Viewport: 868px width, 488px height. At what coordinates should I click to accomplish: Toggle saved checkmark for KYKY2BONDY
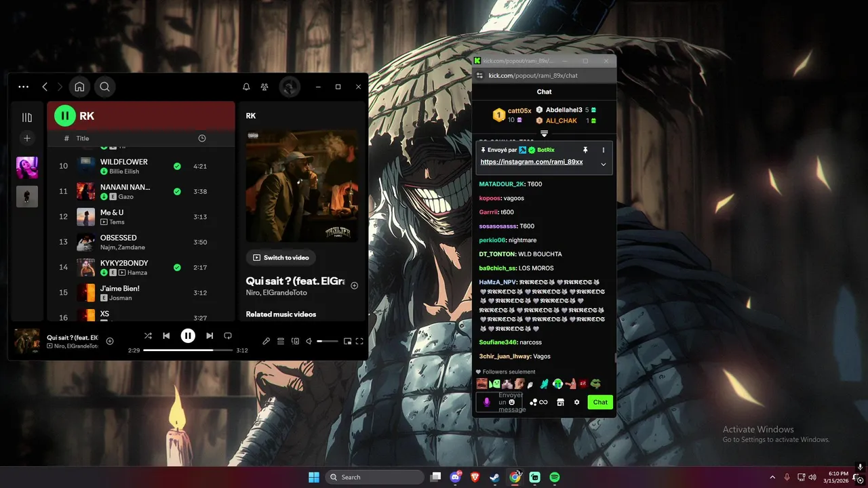pyautogui.click(x=177, y=268)
